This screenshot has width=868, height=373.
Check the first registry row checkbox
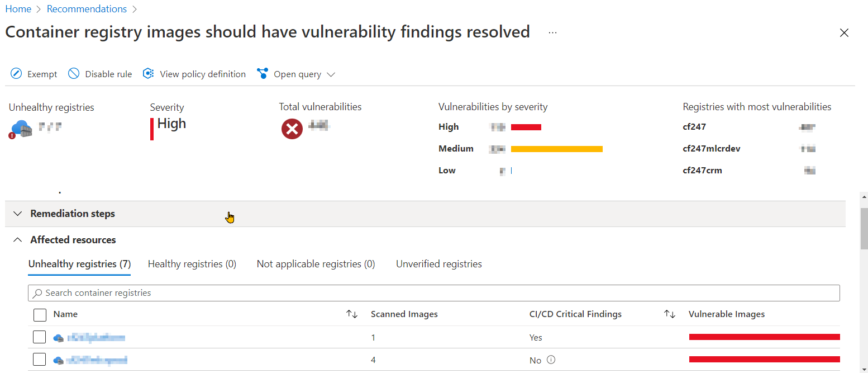point(40,337)
